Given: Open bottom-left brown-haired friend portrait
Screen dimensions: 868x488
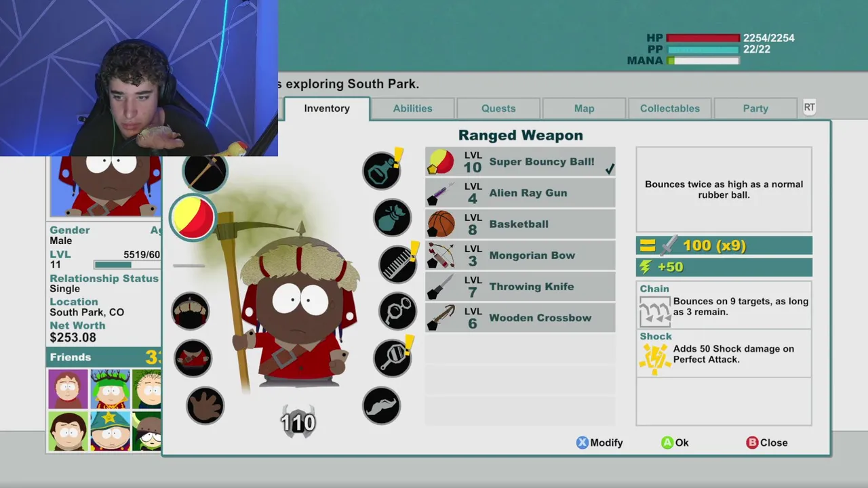Looking at the screenshot, I should (68, 430).
